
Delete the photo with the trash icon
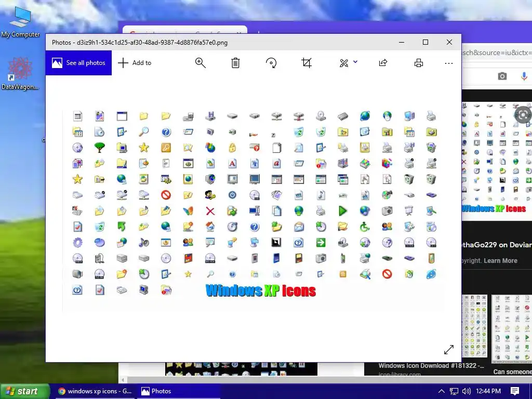click(235, 63)
